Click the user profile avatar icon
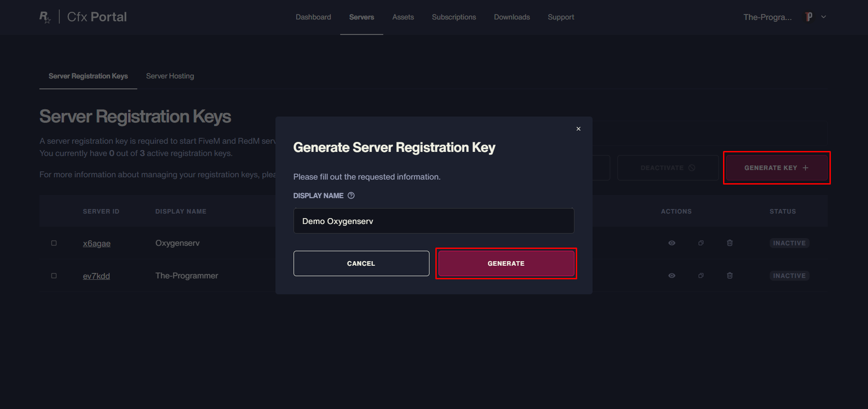The width and height of the screenshot is (868, 409). point(809,17)
